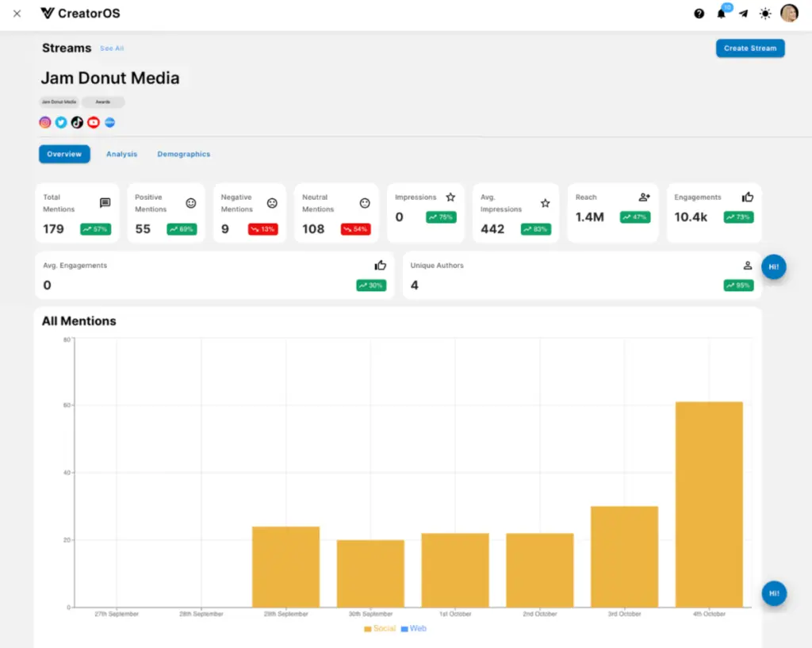Click the YouTube source icon

94,122
